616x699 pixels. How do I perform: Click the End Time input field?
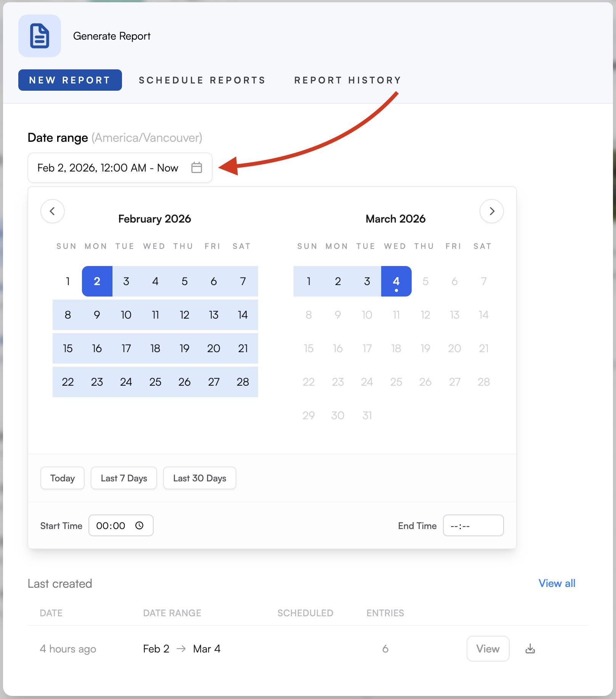click(473, 526)
